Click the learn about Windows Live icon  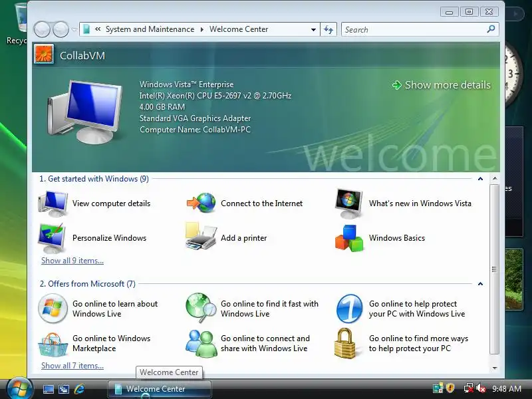click(53, 309)
